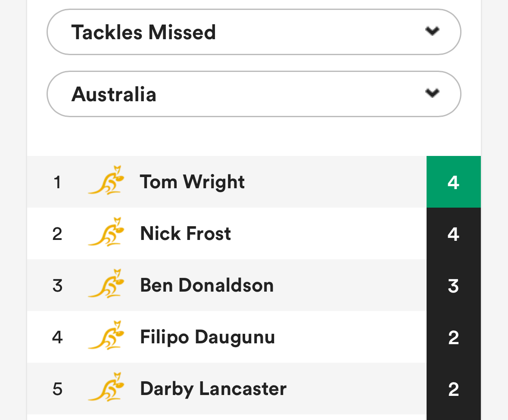Select player name Darby Lancaster
Screen dimensions: 508x420
click(x=214, y=389)
